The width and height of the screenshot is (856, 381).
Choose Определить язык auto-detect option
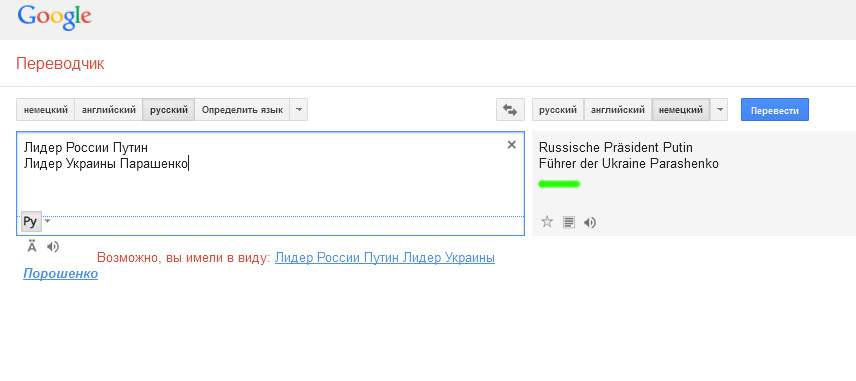(242, 110)
